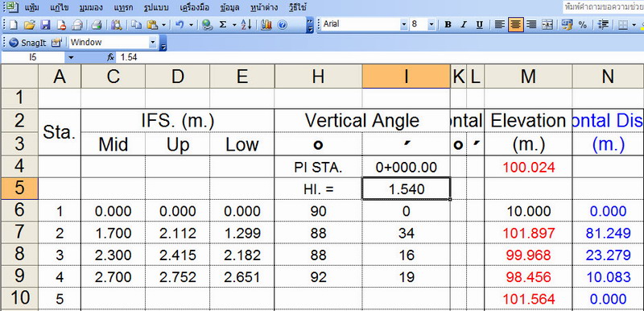Open the SnagIt Window input dropdown
The width and height of the screenshot is (644, 311).
(153, 43)
